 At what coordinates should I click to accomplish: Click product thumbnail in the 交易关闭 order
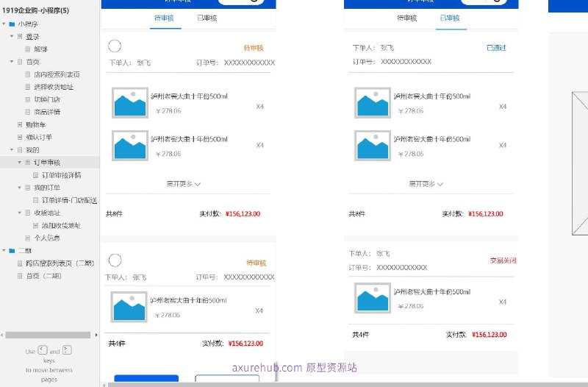(x=373, y=298)
